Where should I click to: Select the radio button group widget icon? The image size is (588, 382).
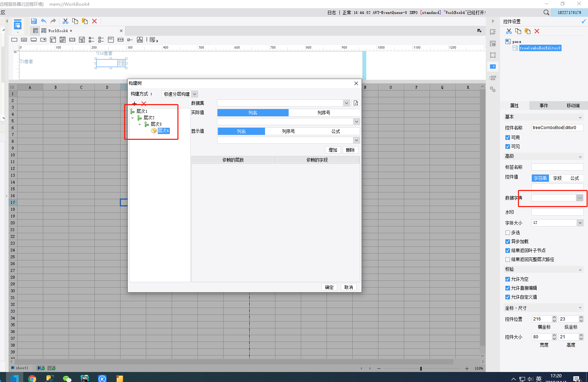click(92, 40)
